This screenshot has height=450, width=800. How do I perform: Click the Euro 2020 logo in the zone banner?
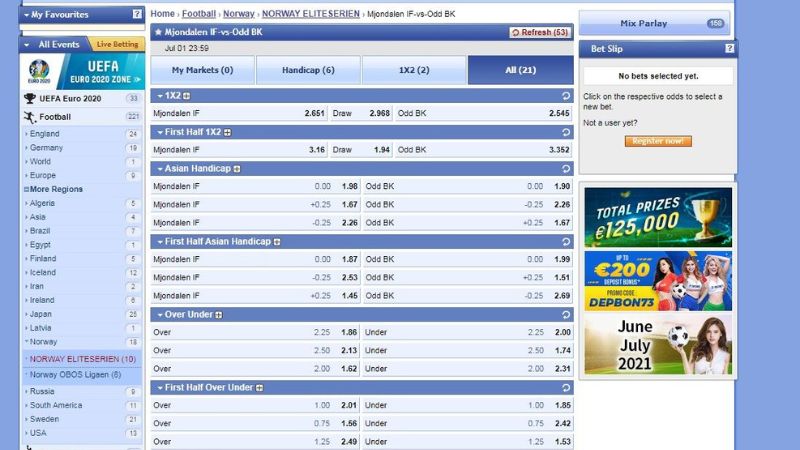[x=39, y=71]
